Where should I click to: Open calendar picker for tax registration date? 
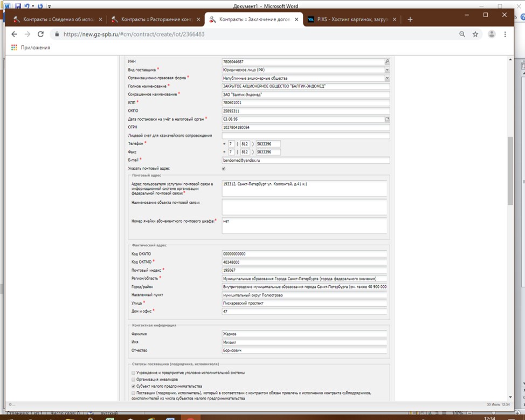(x=387, y=119)
